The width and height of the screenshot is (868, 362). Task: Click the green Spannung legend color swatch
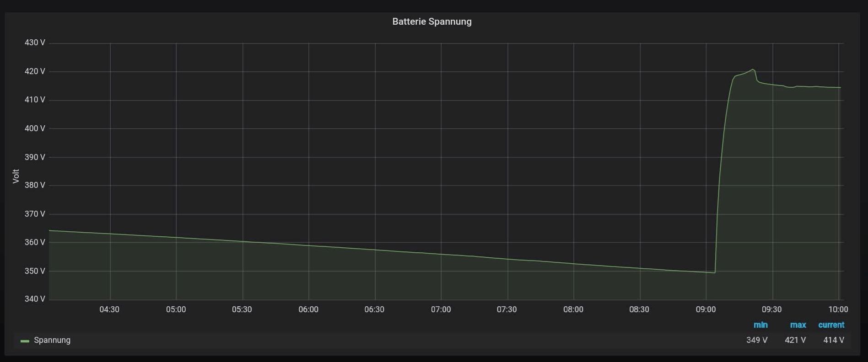pos(25,341)
